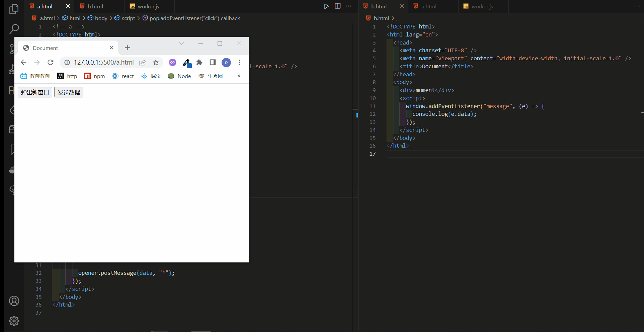Click console.log(e.data) line in b.html
The image size is (644, 332).
444,114
